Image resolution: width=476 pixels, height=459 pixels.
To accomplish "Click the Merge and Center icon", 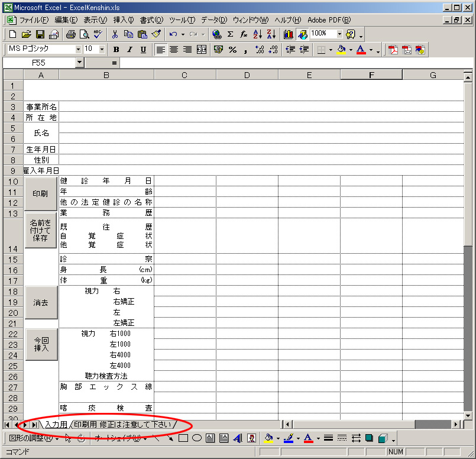I will tap(202, 50).
